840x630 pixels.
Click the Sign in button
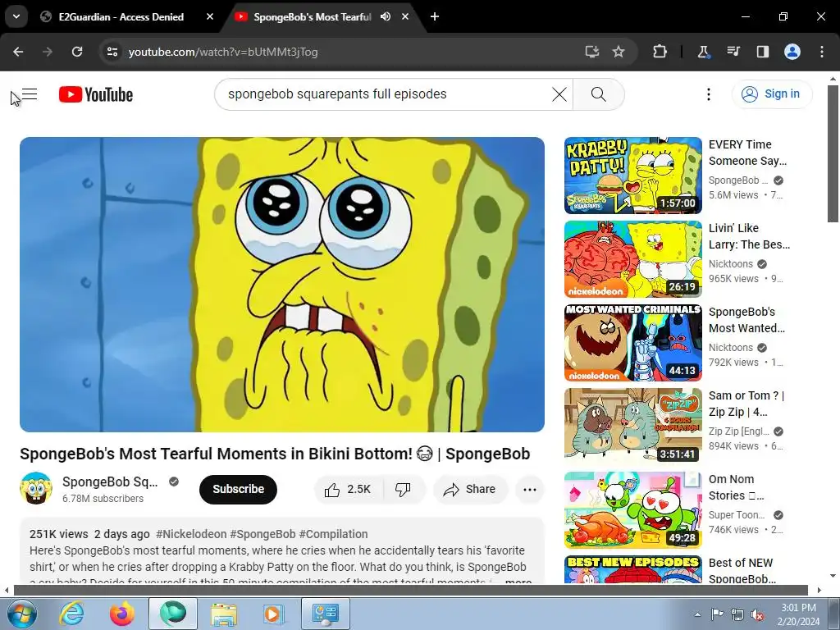pos(772,94)
